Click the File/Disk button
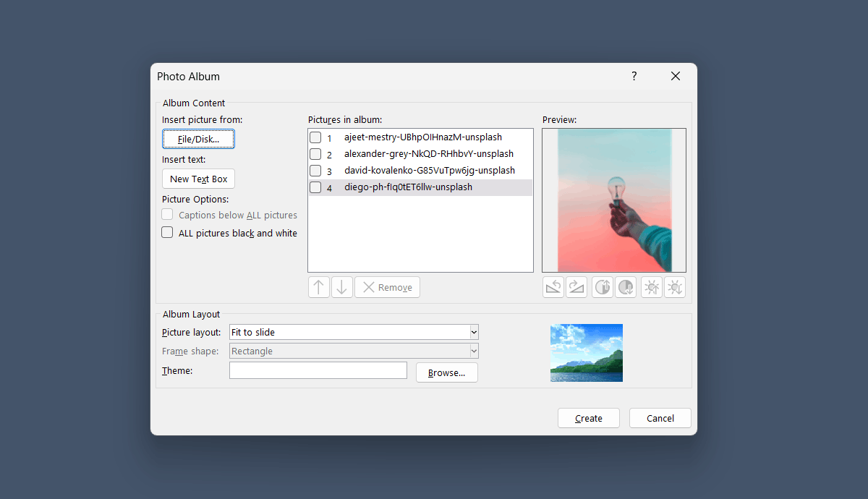Viewport: 868px width, 499px height. point(198,138)
